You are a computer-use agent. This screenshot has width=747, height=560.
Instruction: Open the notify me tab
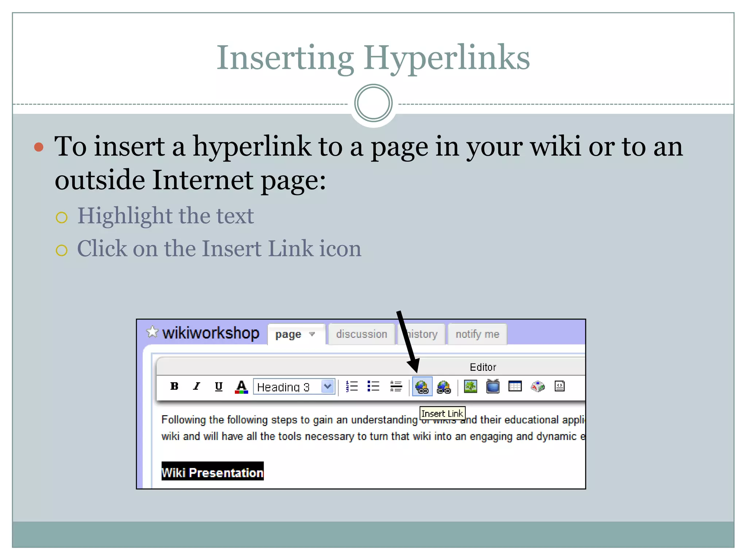pos(477,334)
